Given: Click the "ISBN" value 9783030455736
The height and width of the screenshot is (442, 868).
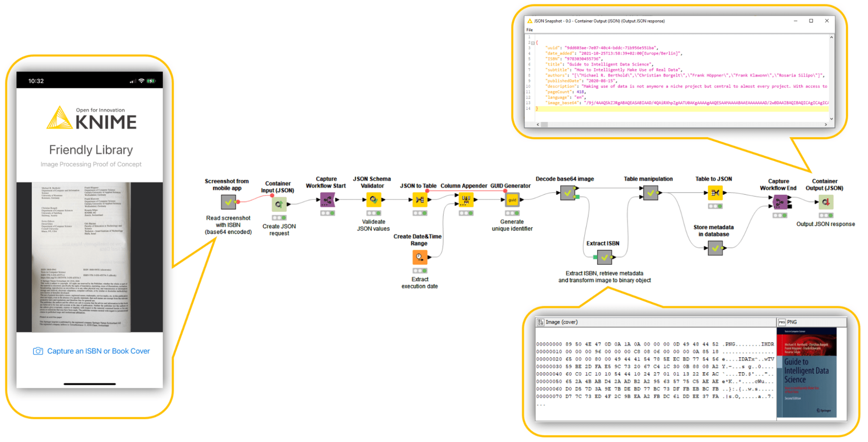Looking at the screenshot, I should [582, 59].
